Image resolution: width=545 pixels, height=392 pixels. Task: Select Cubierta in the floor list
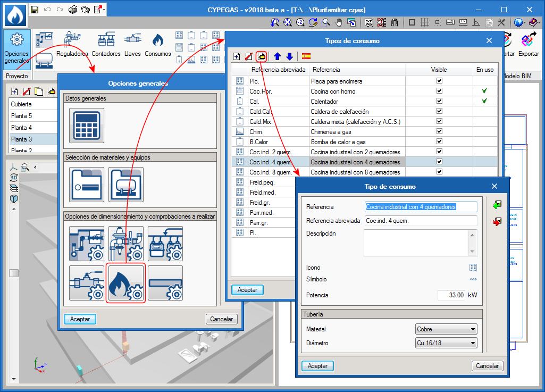(33, 104)
